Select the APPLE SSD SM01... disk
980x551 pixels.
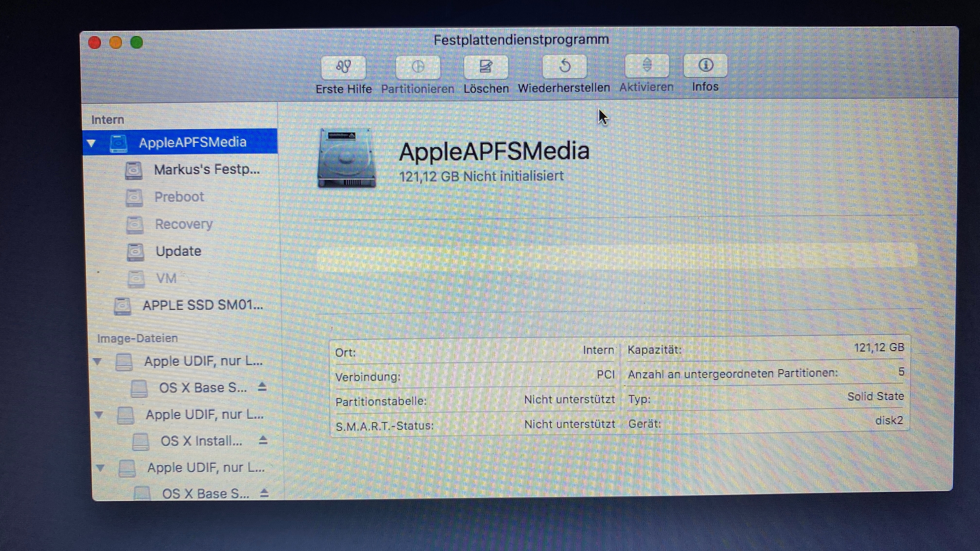pos(202,305)
